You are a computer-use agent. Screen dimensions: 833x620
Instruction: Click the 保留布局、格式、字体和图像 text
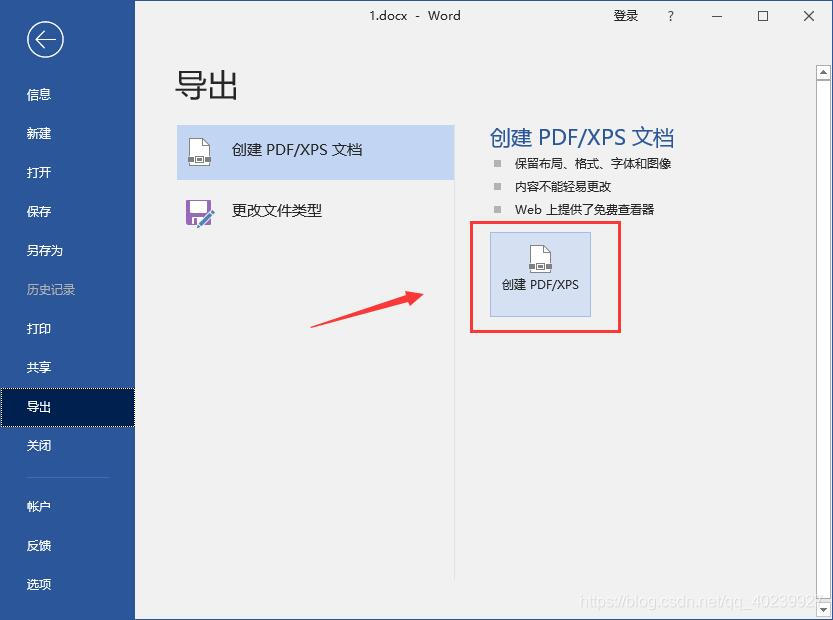[x=592, y=164]
